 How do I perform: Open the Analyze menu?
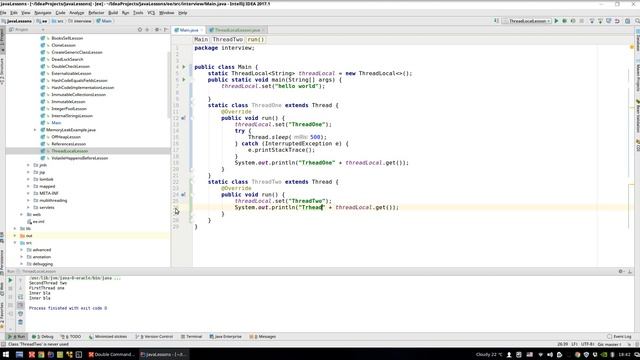click(76, 13)
